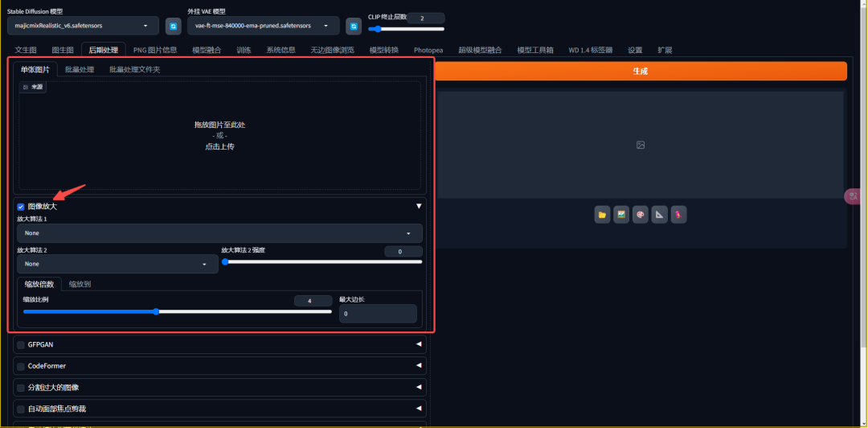
Task: Open the 系统信息 tab
Action: (280, 50)
